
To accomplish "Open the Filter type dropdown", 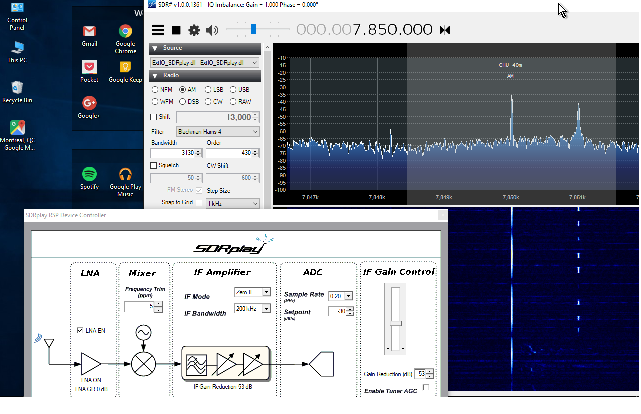I will [x=217, y=132].
